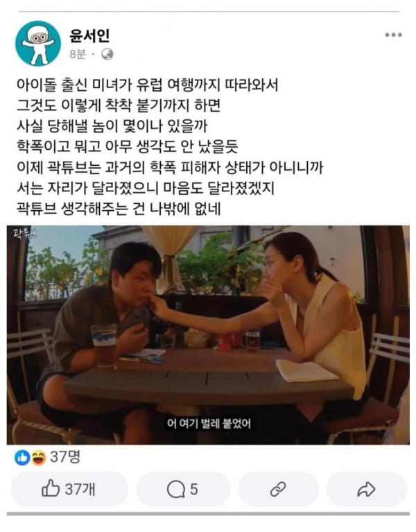Click the globe public-visibility icon
Screen dimensions: 416x532
click(107, 54)
